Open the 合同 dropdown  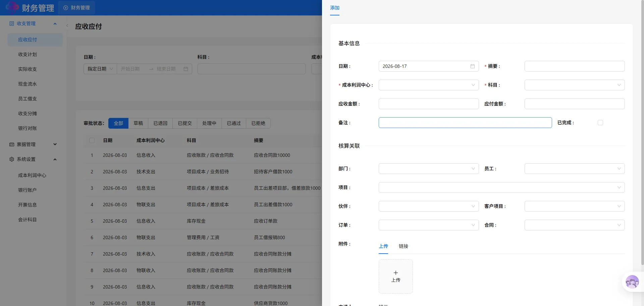[x=575, y=225]
